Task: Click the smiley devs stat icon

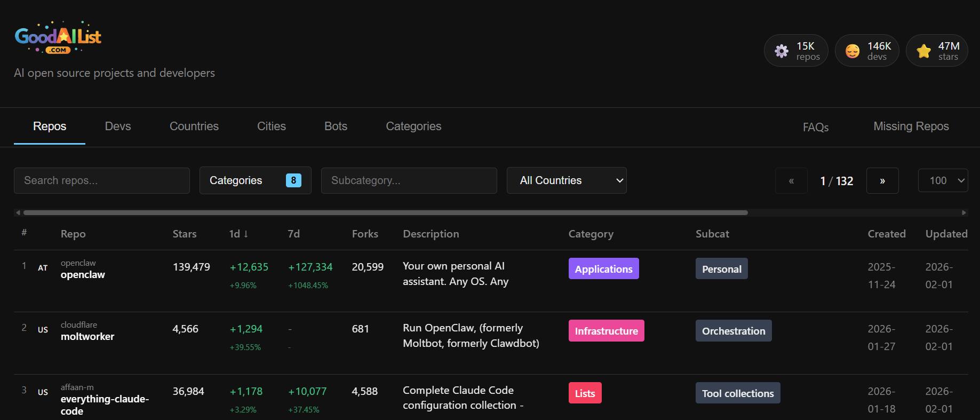Action: [852, 51]
